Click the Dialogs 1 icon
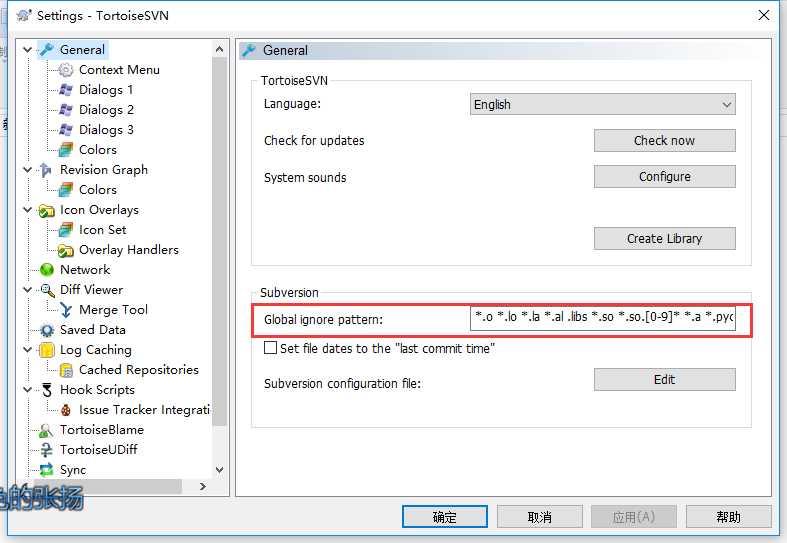Viewport: 787px width, 543px height. [66, 90]
